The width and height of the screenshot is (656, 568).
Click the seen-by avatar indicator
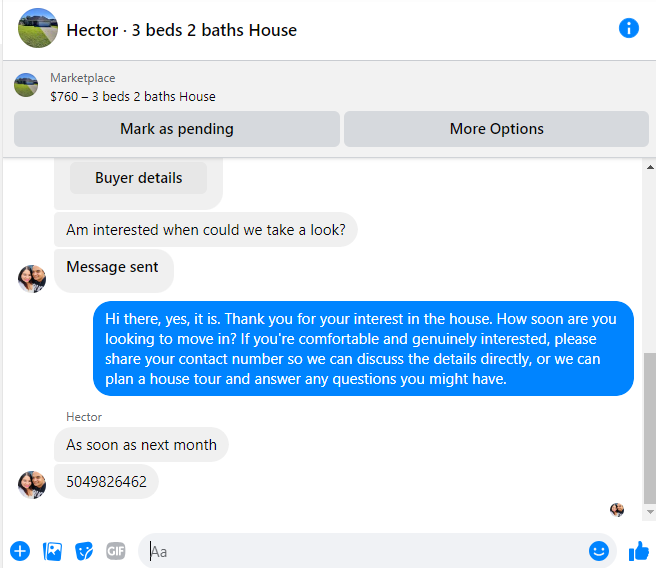[x=617, y=510]
